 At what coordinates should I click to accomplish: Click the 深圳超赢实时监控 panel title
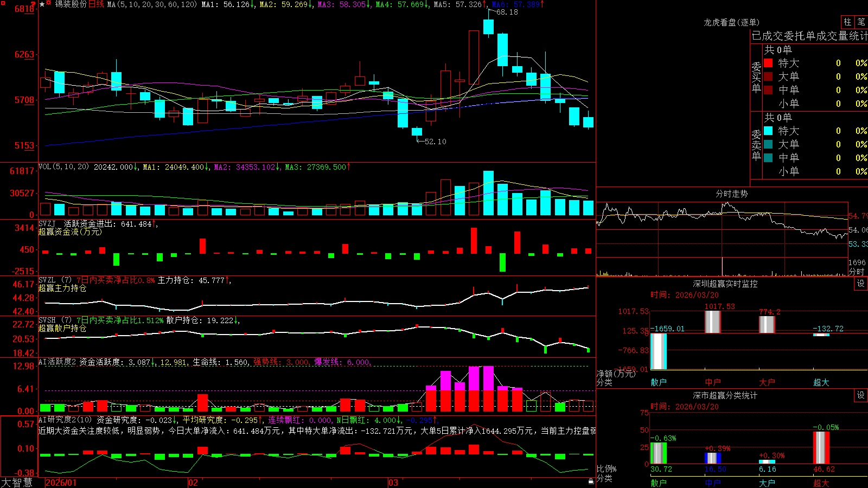point(725,284)
